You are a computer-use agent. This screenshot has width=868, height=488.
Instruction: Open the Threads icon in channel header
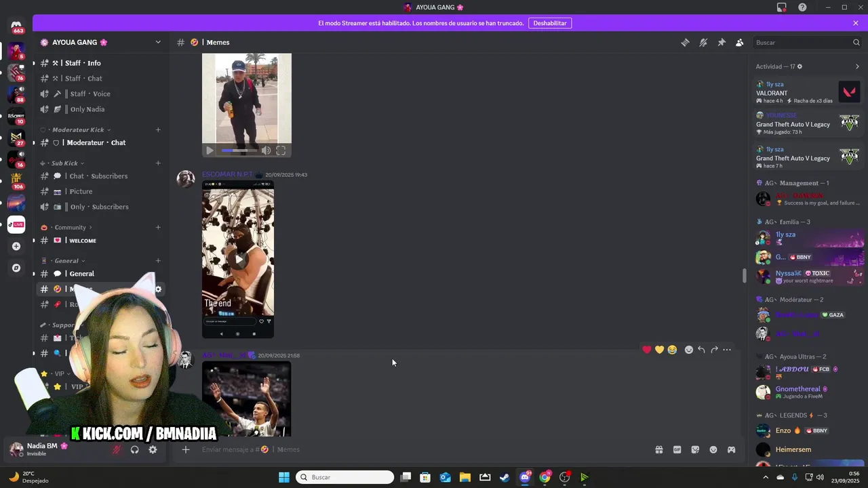coord(686,42)
